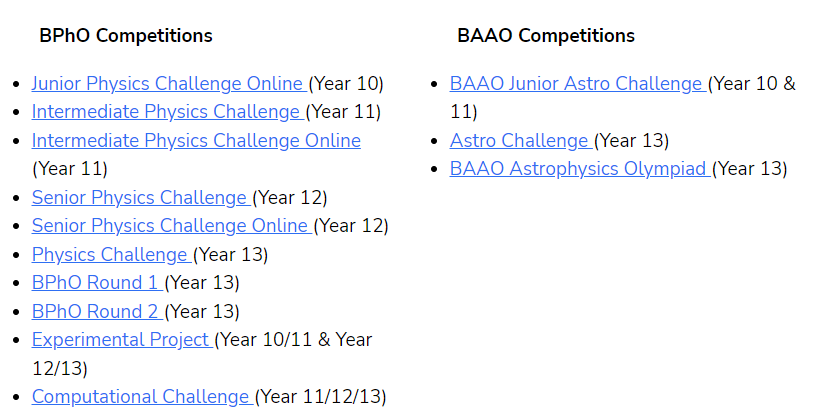The height and width of the screenshot is (415, 826).
Task: Open the Intermediate Physics Challenge link
Action: coord(167,112)
